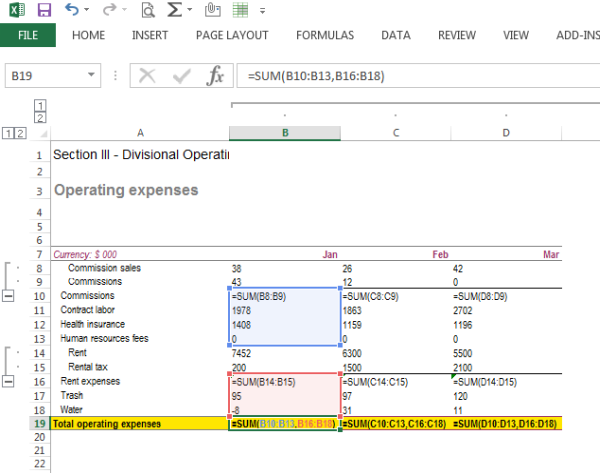Open the Name Box dropdown arrow

coord(92,76)
